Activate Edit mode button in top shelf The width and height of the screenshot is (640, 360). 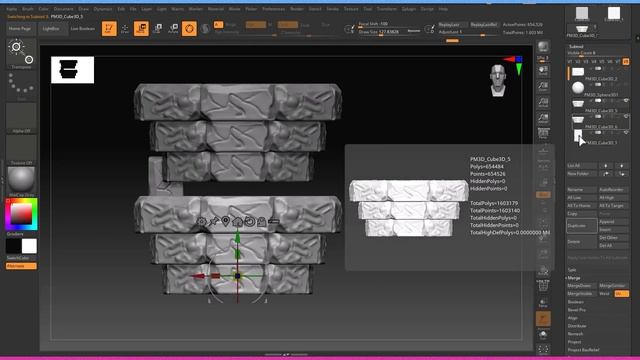(109, 29)
